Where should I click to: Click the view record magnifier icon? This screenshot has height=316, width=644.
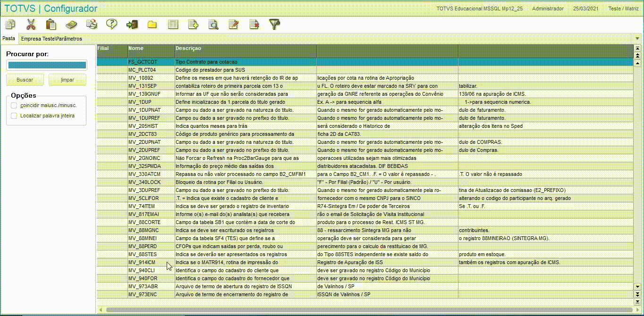pos(213,24)
